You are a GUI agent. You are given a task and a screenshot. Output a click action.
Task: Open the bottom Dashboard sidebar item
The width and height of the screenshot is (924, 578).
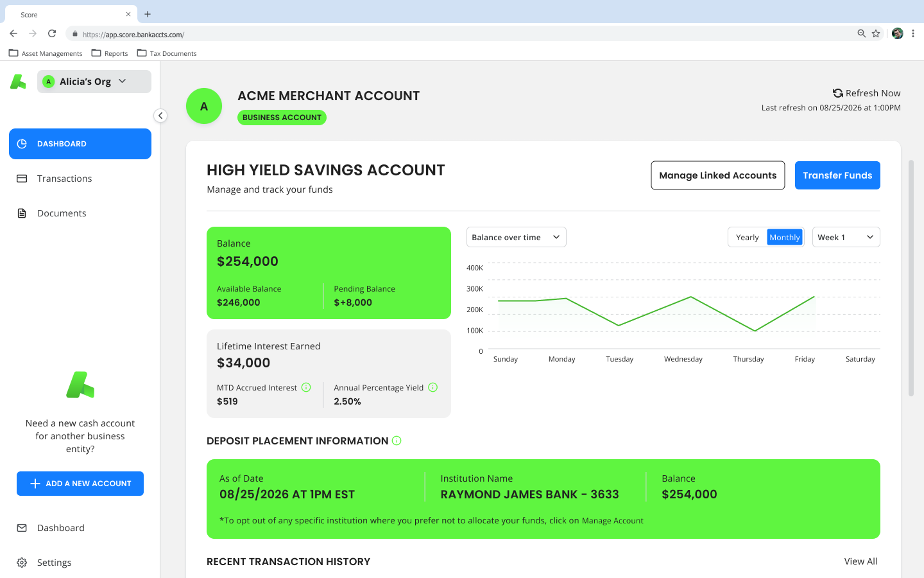pos(80,528)
